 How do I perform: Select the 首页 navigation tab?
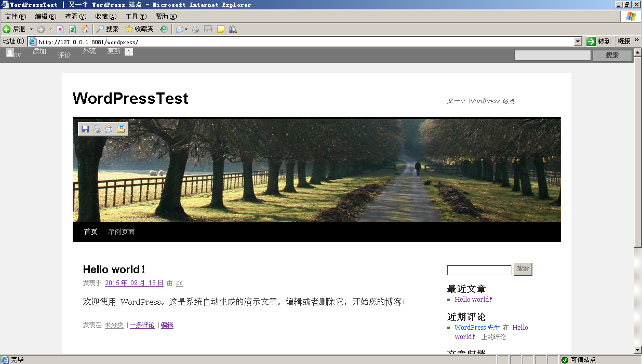coord(91,232)
